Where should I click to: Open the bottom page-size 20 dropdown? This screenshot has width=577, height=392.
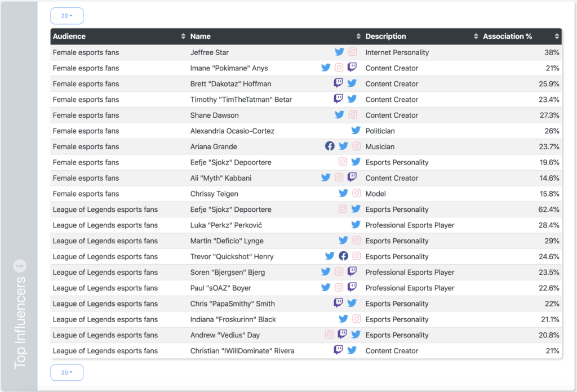66,372
